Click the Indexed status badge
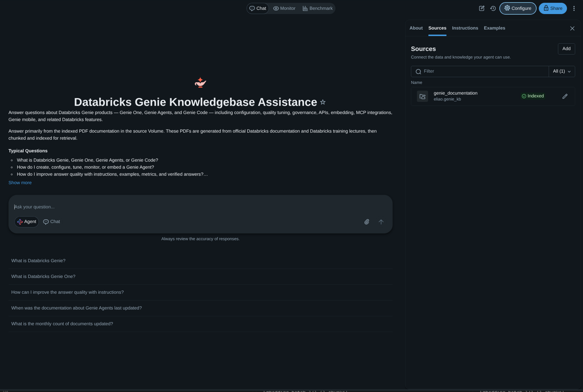The height and width of the screenshot is (392, 583). point(533,96)
